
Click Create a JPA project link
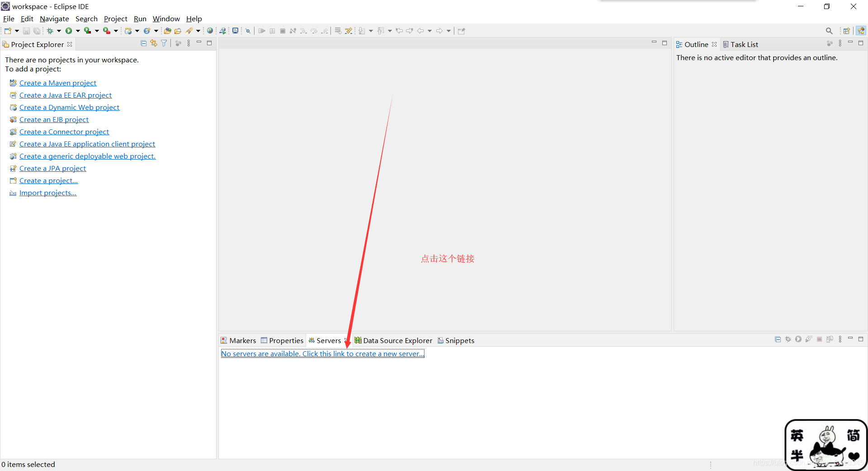click(x=52, y=168)
